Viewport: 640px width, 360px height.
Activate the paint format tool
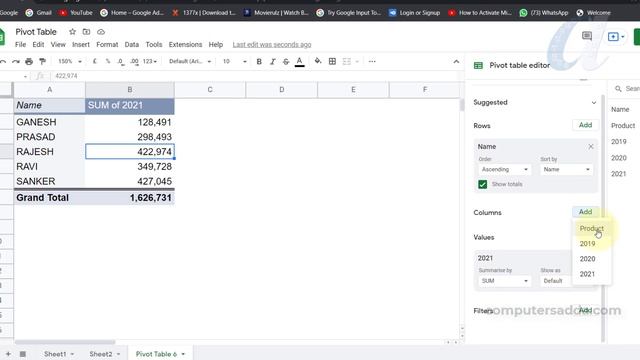click(42, 62)
